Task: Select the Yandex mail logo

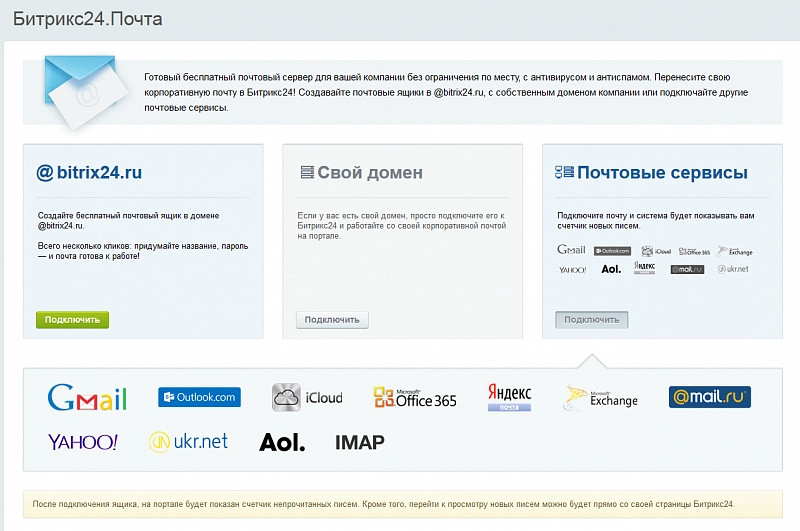Action: pos(509,396)
